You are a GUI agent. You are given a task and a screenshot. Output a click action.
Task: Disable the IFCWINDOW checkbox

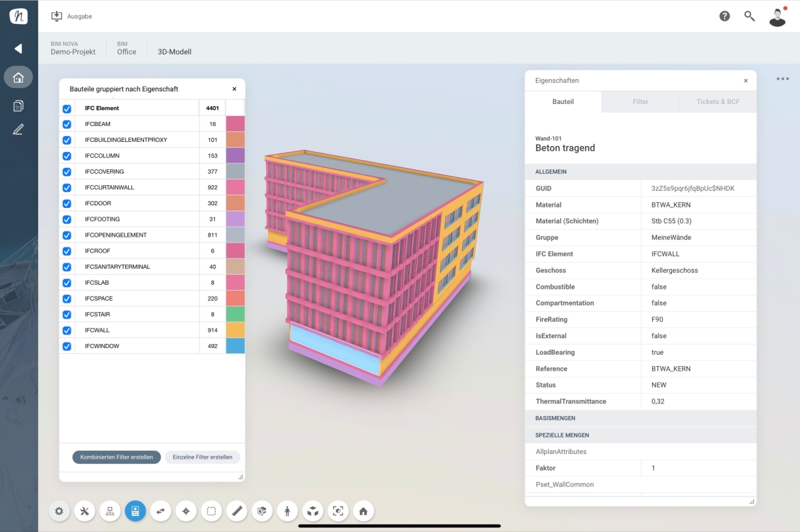[x=67, y=347]
